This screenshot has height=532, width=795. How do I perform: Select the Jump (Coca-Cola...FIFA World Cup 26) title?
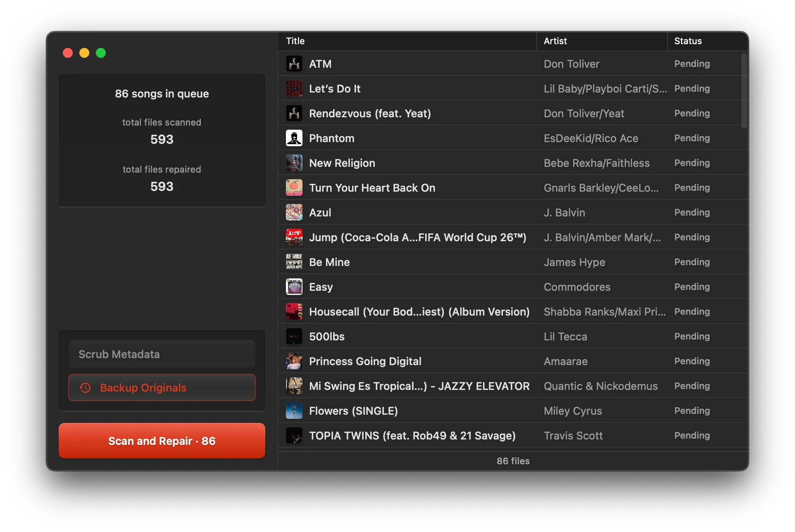418,237
